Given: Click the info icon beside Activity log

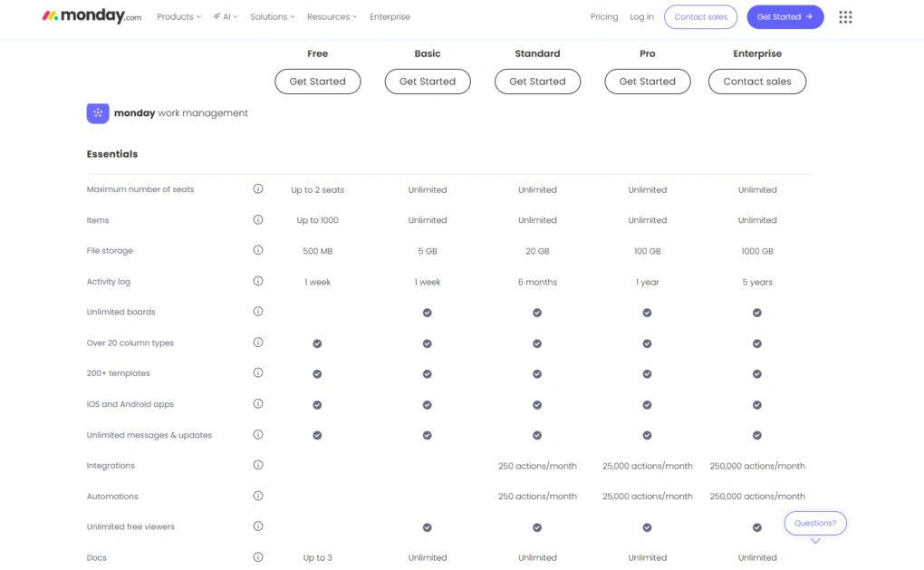Looking at the screenshot, I should coord(258,281).
